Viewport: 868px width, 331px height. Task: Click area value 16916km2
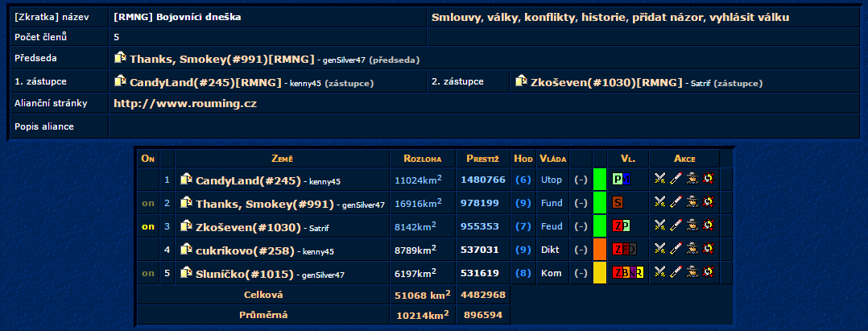tap(418, 203)
